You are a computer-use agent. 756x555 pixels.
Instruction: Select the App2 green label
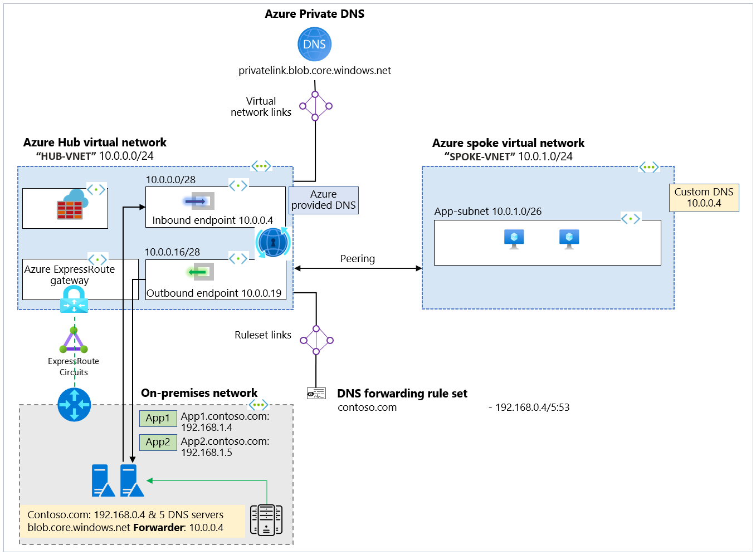(158, 442)
